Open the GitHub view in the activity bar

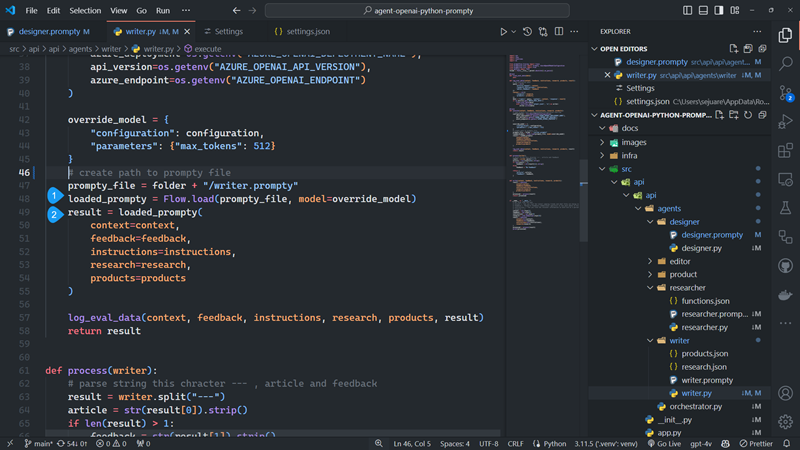[786, 266]
